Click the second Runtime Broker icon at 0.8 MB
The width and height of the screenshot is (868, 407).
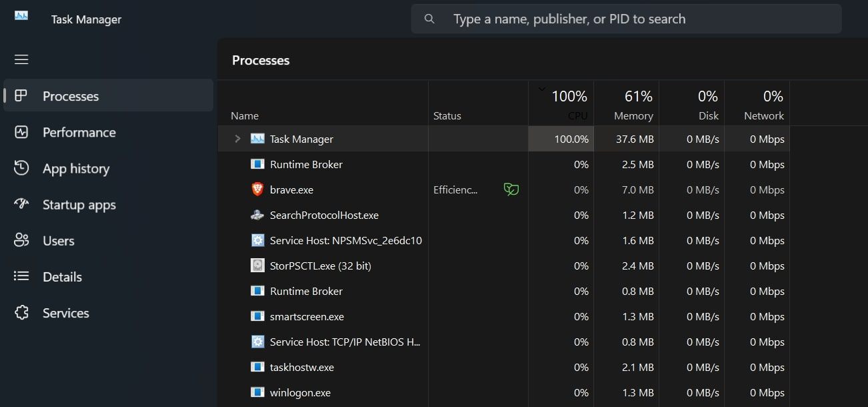257,291
